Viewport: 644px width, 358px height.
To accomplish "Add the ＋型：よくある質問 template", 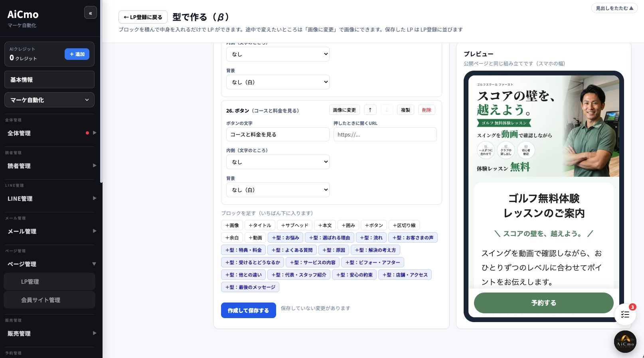I will (292, 250).
